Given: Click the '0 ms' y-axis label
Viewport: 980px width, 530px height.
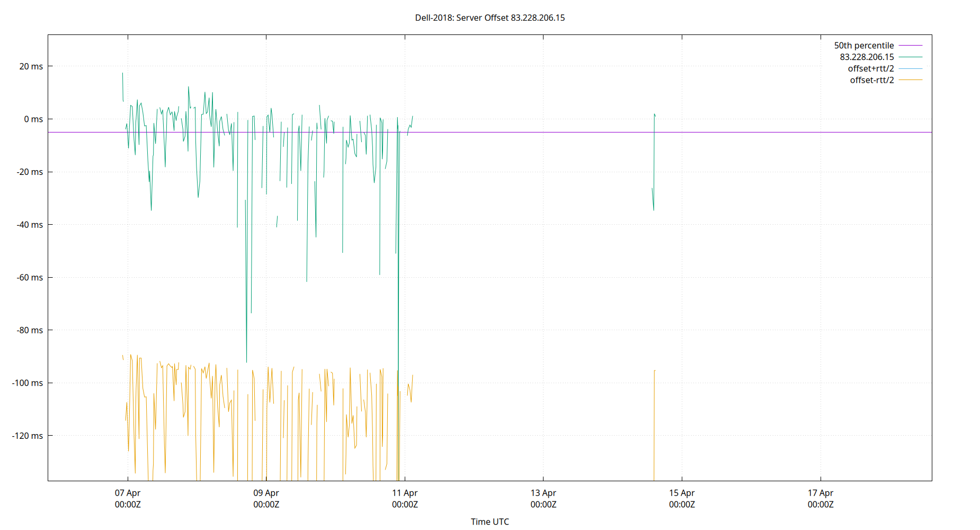Looking at the screenshot, I should point(33,119).
